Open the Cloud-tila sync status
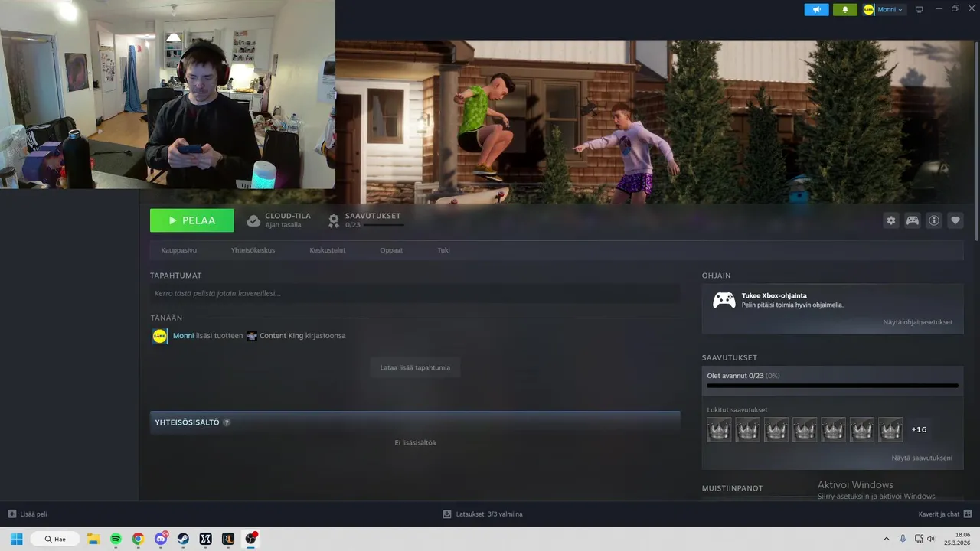Screen dimensions: 980x551 (x=279, y=220)
